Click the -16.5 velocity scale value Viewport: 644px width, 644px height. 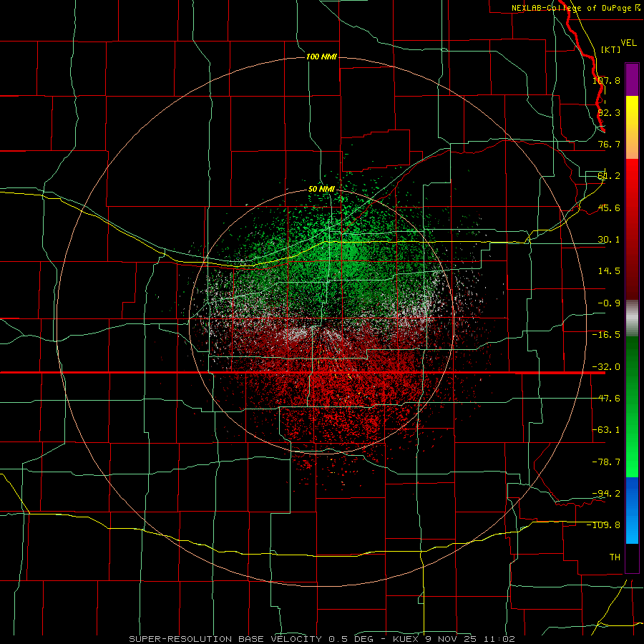(x=606, y=335)
